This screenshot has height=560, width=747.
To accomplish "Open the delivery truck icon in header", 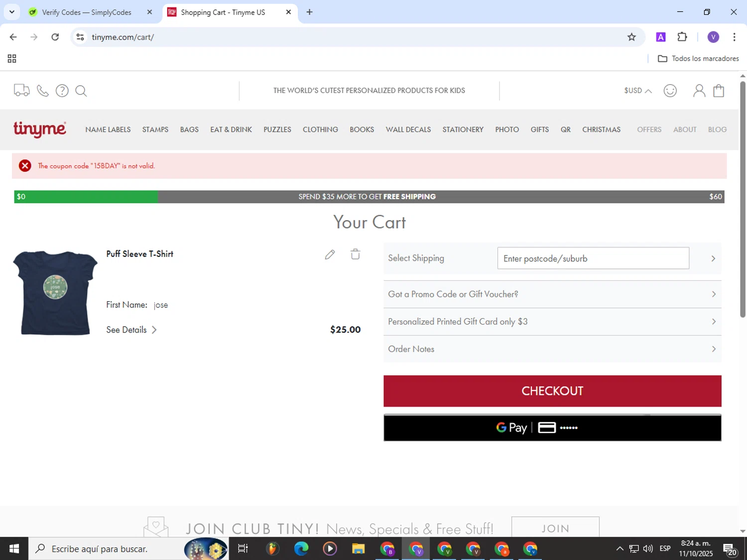I will 21,90.
